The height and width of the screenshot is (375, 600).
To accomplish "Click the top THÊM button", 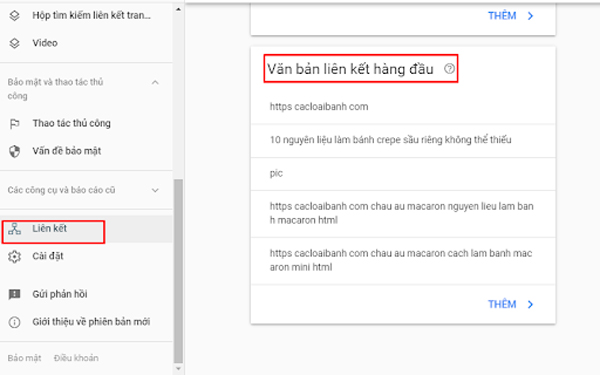I will pyautogui.click(x=502, y=16).
